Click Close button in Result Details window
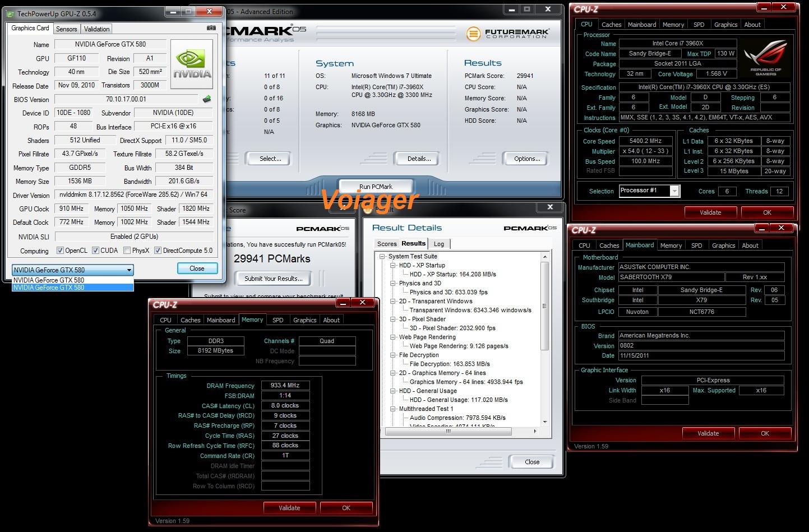Screen dimensions: 809x532 [x=532, y=462]
